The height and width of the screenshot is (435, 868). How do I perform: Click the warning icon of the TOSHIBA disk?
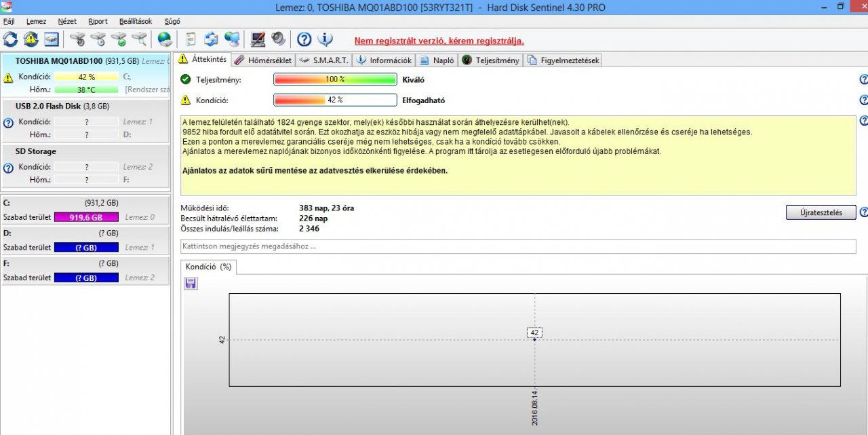tap(8, 77)
